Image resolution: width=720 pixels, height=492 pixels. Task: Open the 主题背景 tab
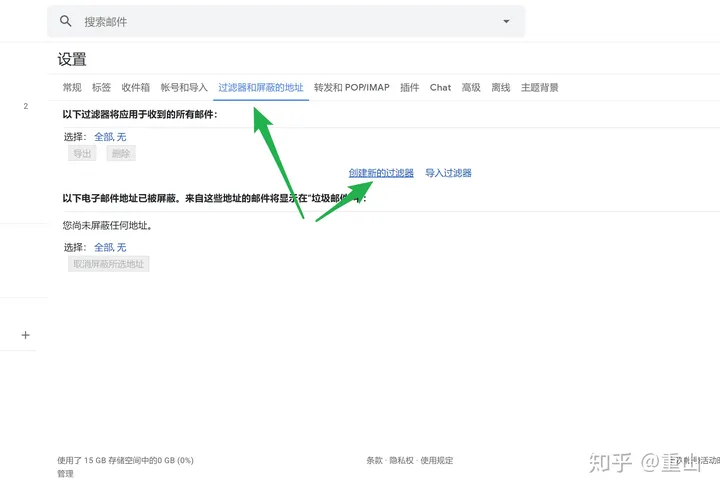[x=540, y=87]
